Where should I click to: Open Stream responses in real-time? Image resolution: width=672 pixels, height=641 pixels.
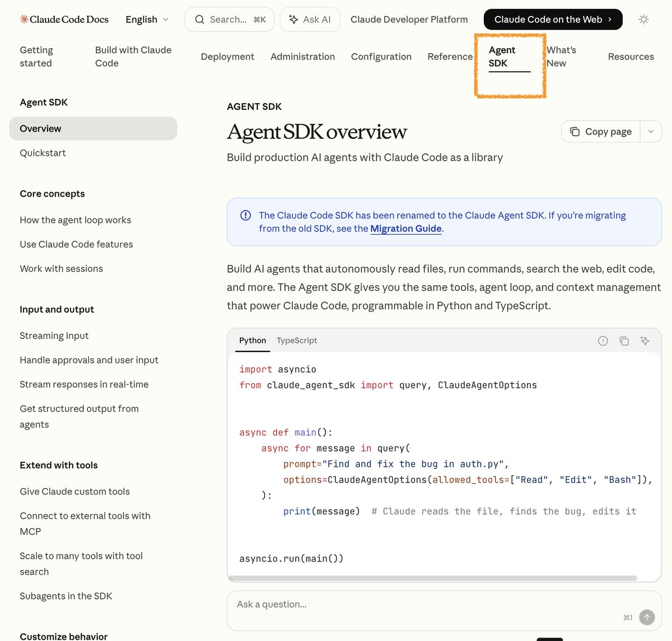(84, 384)
